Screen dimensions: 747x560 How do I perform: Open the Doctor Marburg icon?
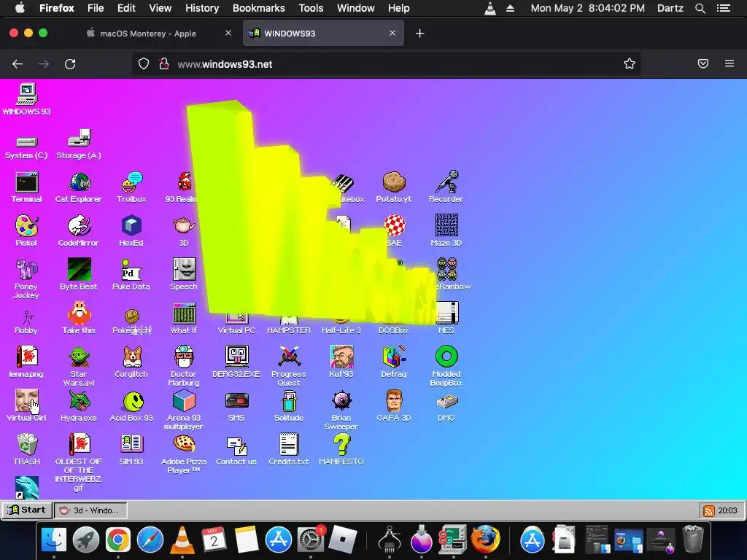[x=184, y=366]
